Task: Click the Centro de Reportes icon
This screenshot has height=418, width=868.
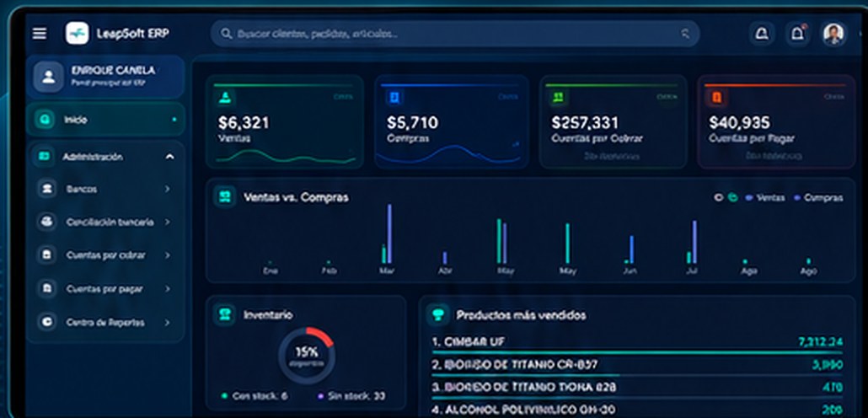Action: click(x=47, y=322)
